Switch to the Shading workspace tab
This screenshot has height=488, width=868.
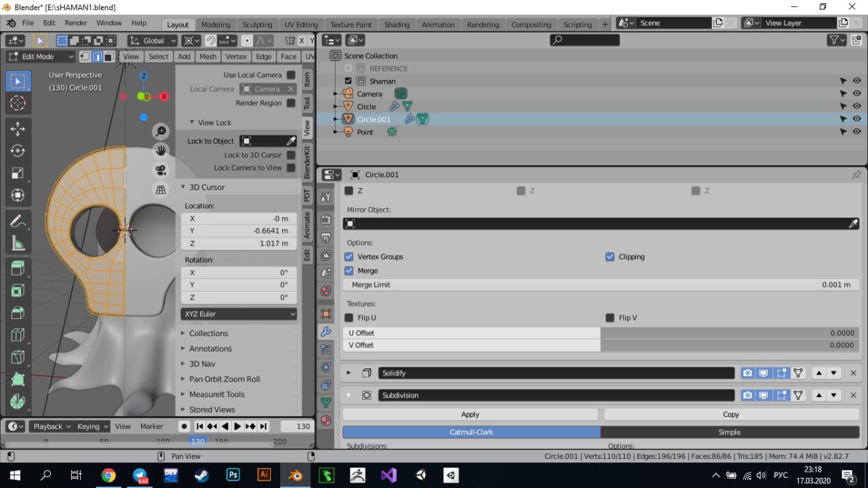pyautogui.click(x=397, y=24)
